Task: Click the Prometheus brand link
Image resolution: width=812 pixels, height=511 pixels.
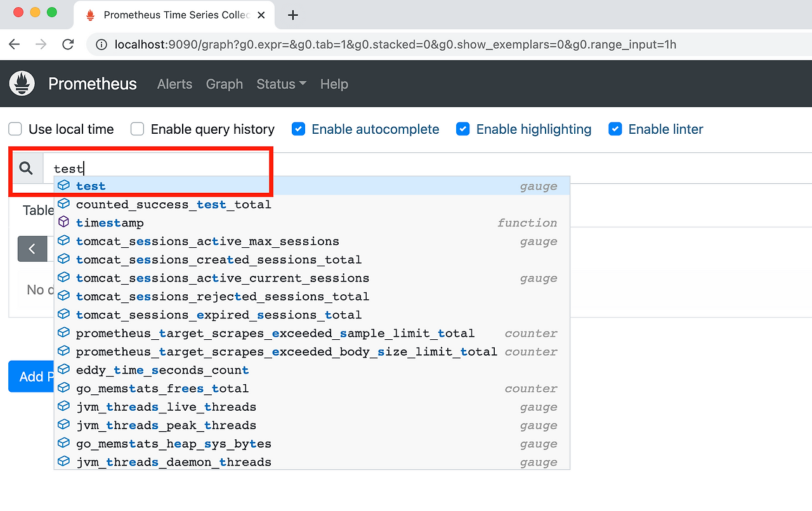Action: 93,84
